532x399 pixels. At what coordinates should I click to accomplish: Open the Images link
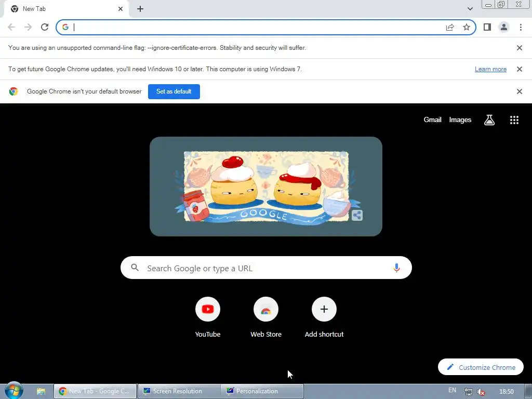(x=460, y=120)
